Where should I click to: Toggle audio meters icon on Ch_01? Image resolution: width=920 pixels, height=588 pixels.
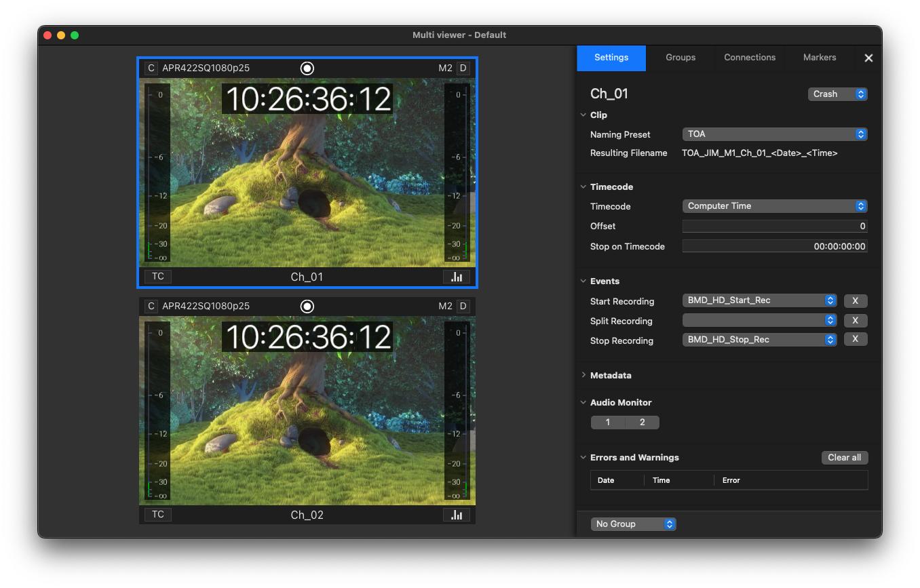[457, 277]
